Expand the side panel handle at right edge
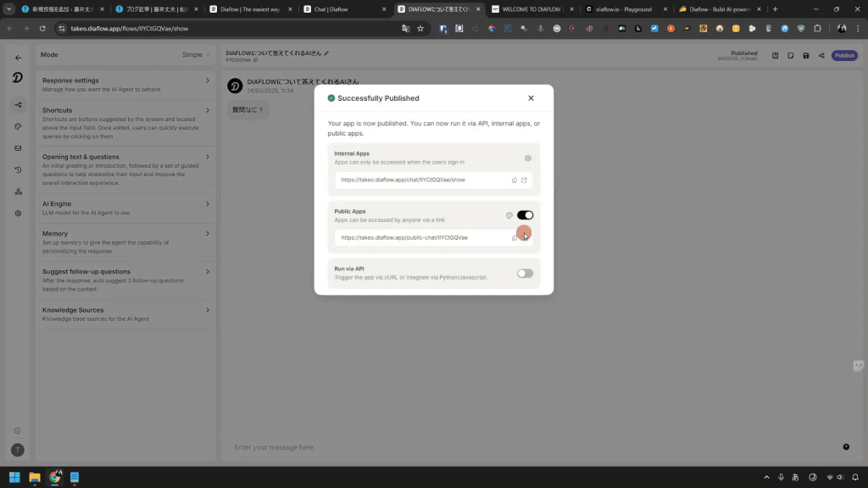The width and height of the screenshot is (868, 488). (x=859, y=365)
